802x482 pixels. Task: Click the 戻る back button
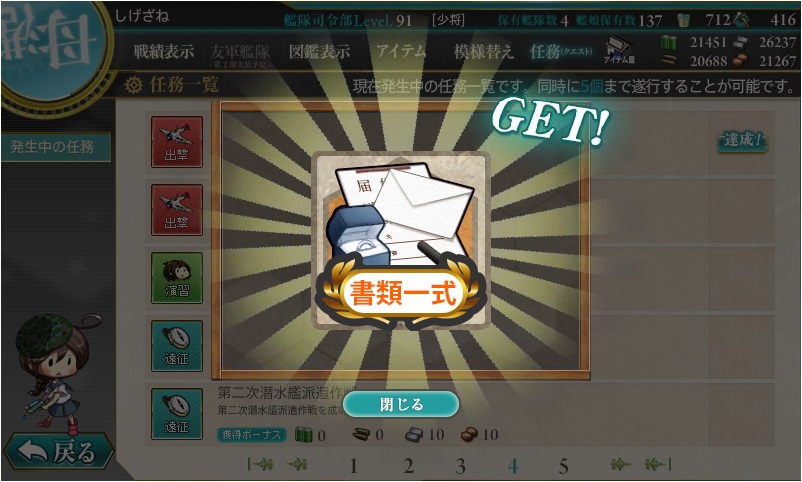click(x=58, y=451)
